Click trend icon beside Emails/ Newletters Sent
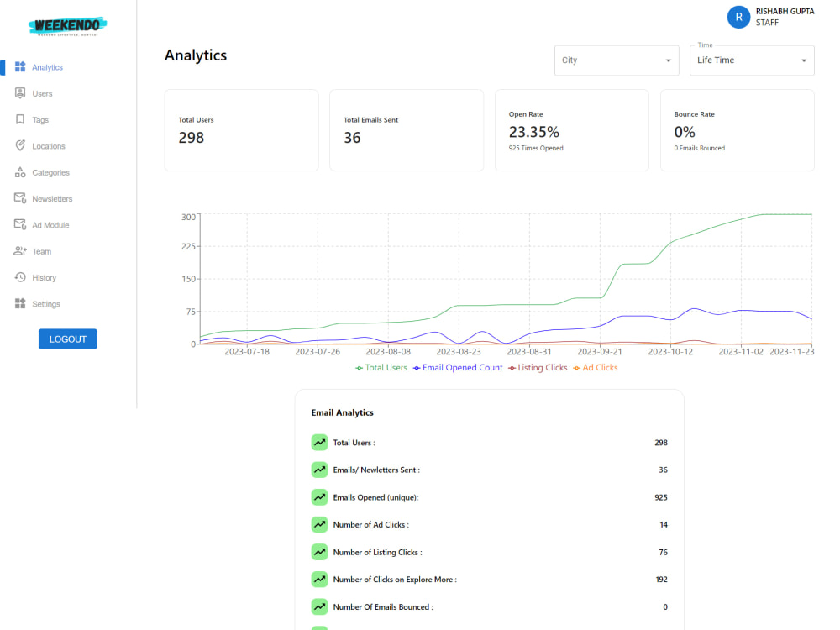The image size is (840, 630). click(319, 470)
